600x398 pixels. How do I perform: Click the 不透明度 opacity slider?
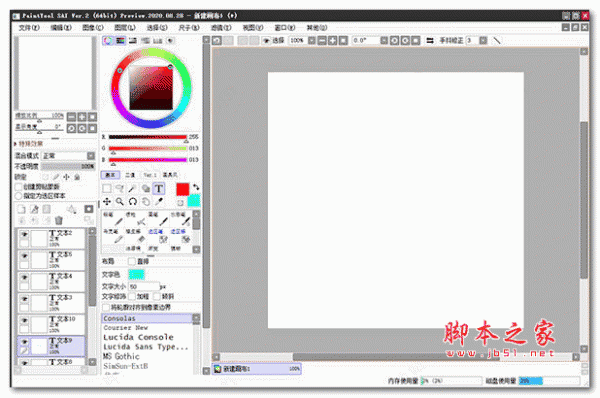68,166
